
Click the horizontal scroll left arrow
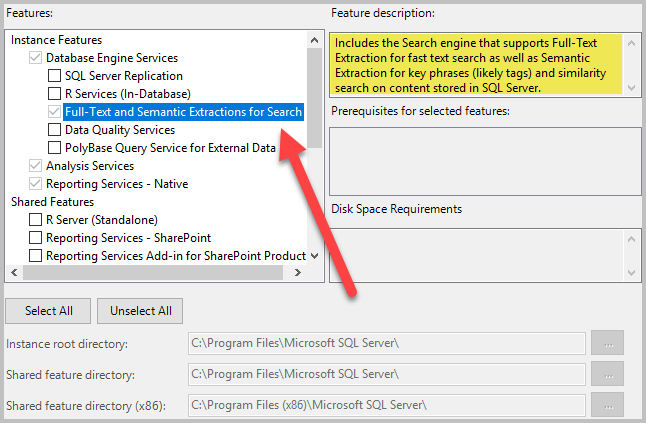[14, 272]
